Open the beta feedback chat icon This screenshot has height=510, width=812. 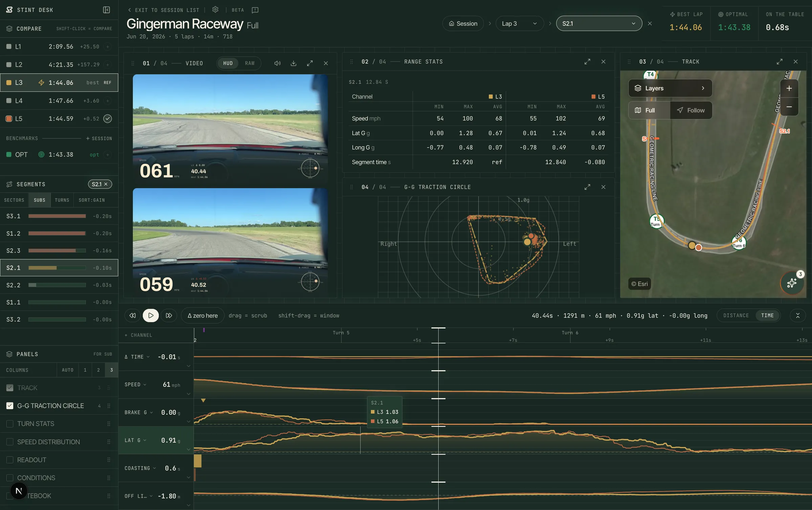255,10
